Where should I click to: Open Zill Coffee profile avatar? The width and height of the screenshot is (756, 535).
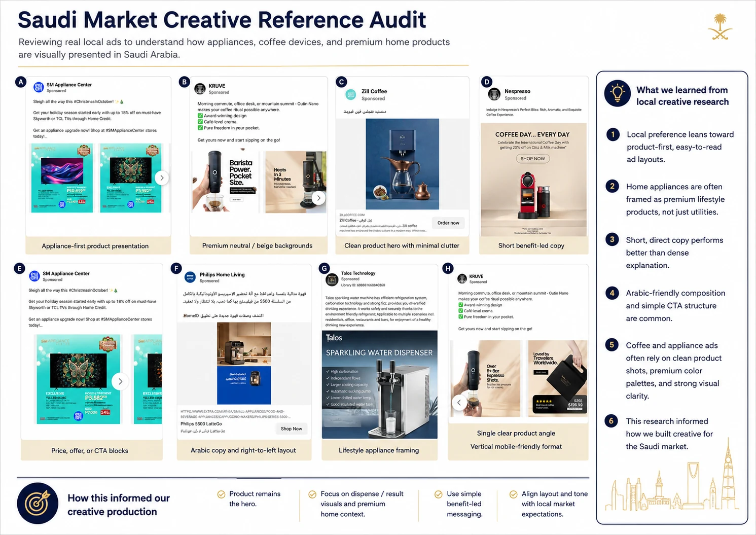351,95
